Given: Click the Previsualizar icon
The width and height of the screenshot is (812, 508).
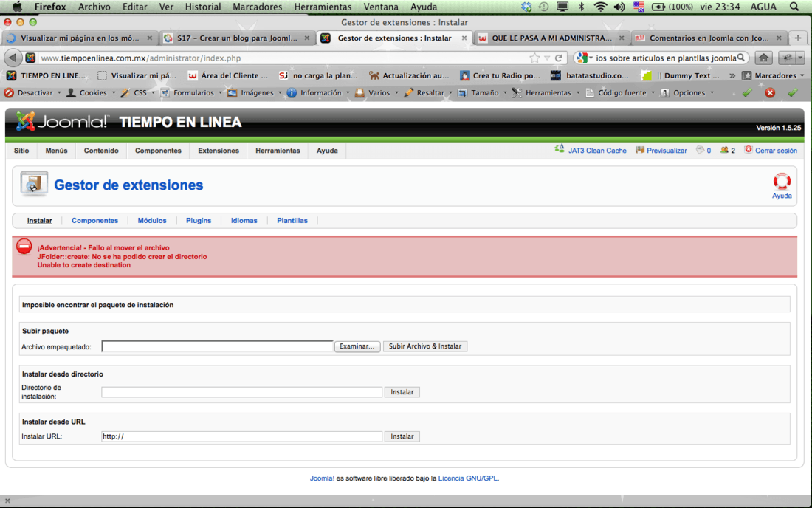Looking at the screenshot, I should 640,150.
